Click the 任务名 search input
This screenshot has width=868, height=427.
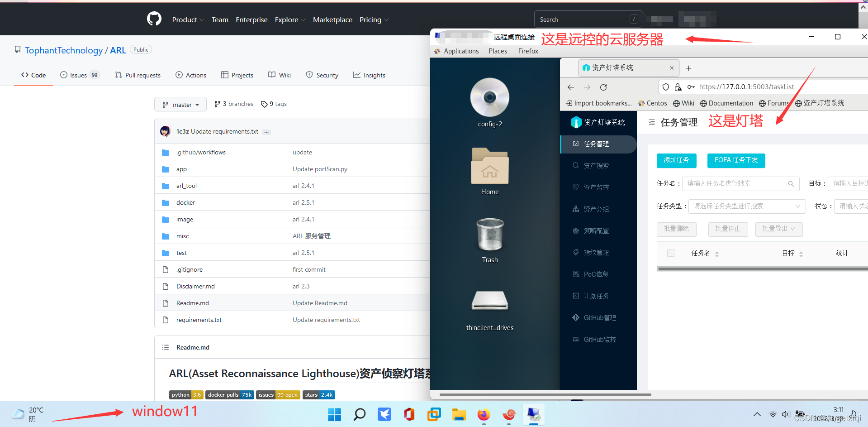pyautogui.click(x=740, y=183)
